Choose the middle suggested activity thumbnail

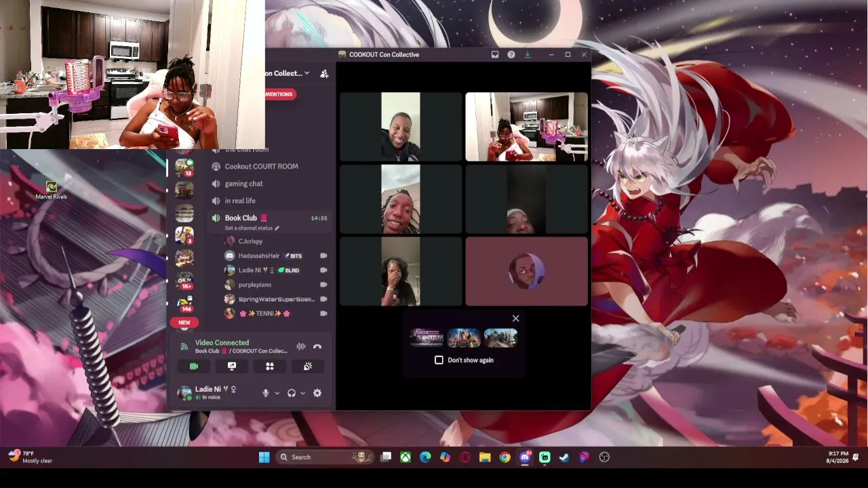click(464, 338)
